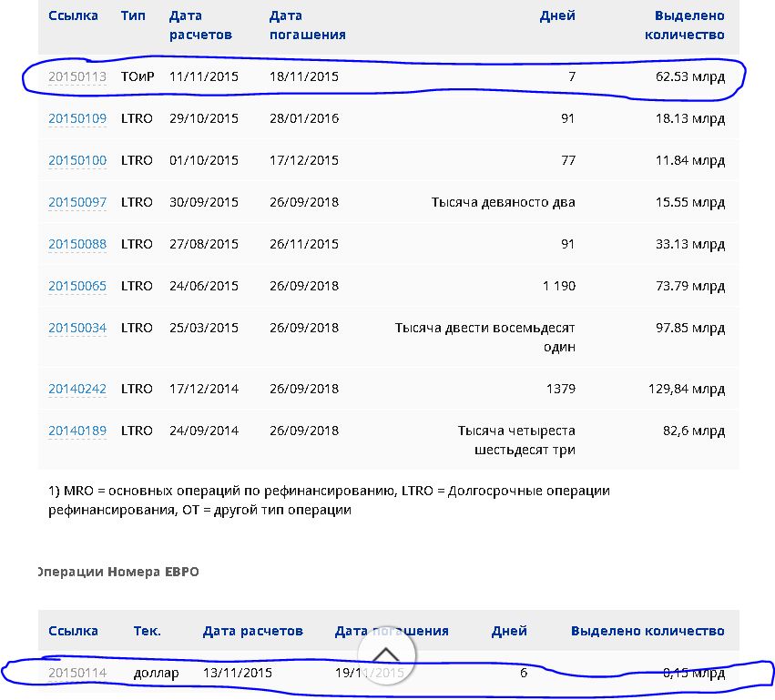The width and height of the screenshot is (775, 700).
Task: Click the days value '7' in first row
Action: coord(572,77)
